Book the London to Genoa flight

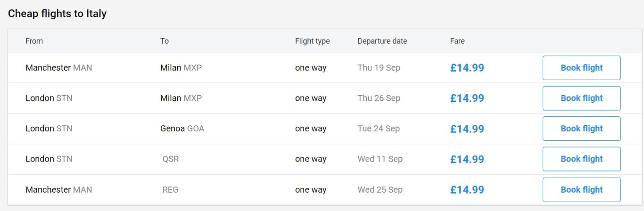tap(581, 129)
